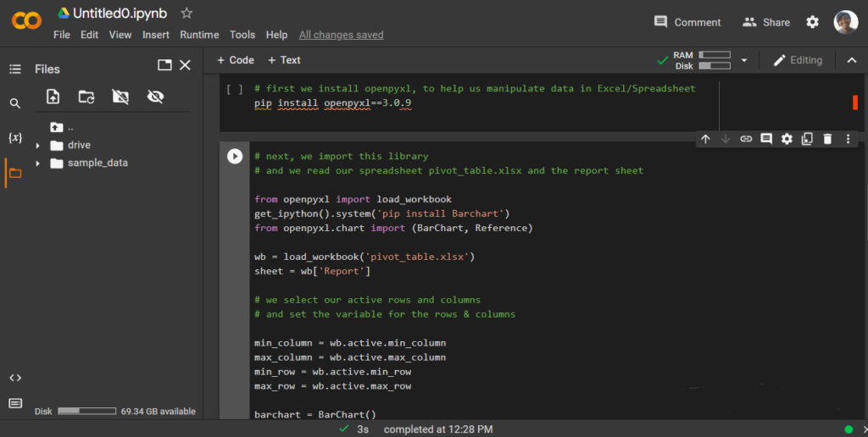Run the pip install openpyxl cell

(234, 89)
